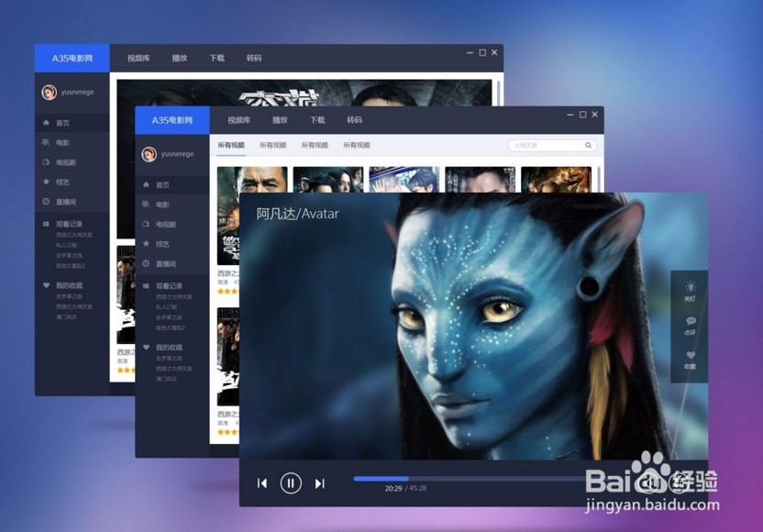Click 电影 film icon in middle window
763x532 pixels.
pyautogui.click(x=146, y=205)
